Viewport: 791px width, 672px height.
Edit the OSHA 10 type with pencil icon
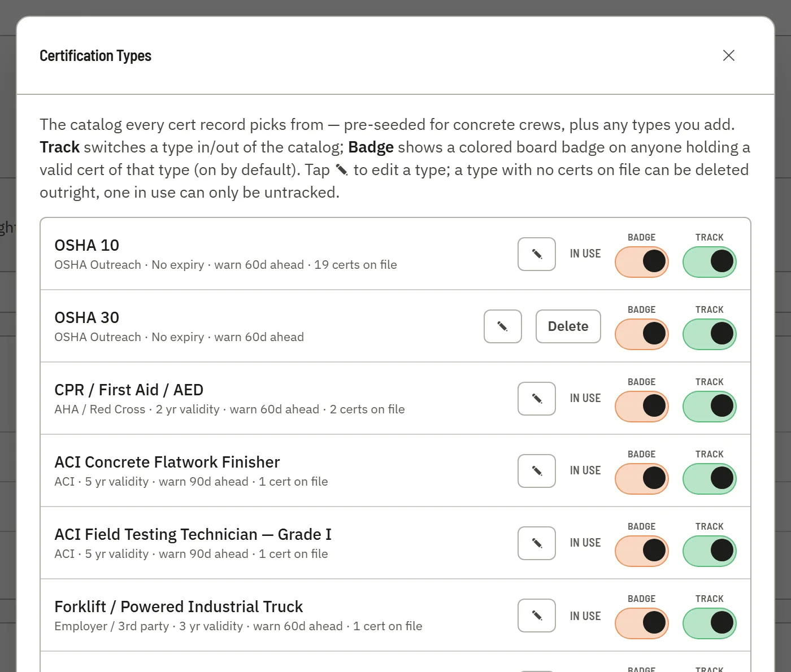[537, 254]
